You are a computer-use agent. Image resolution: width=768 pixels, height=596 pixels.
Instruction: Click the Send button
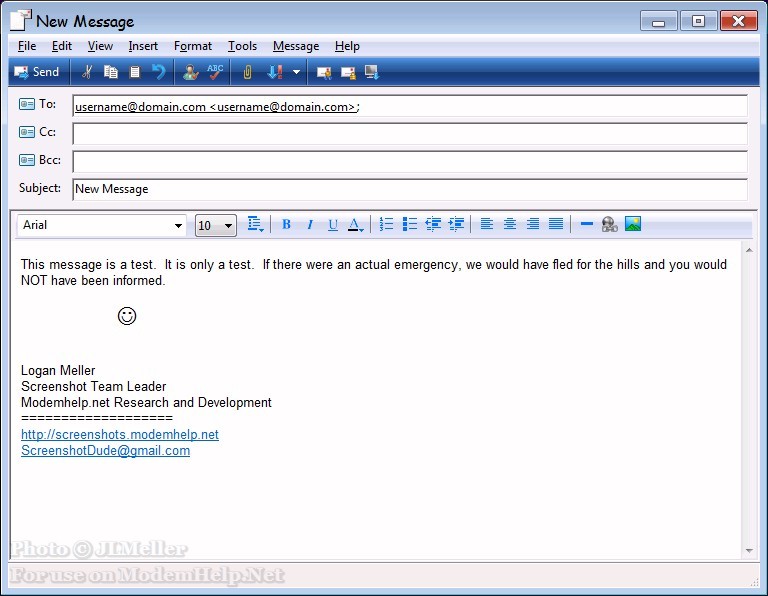37,72
